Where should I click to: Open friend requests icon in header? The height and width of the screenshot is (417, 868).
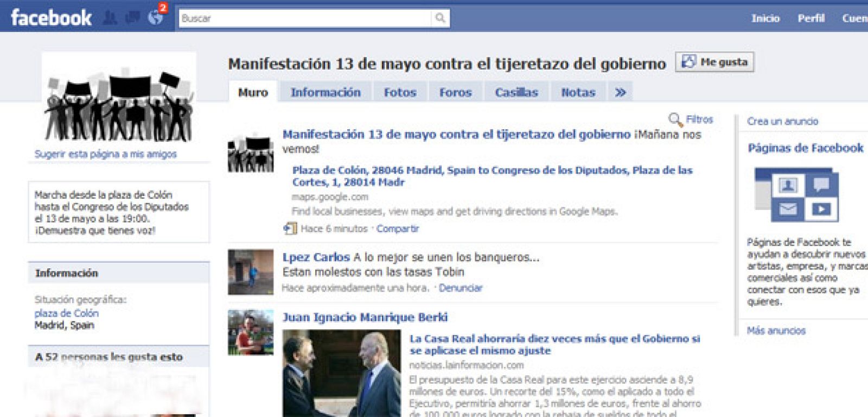110,18
